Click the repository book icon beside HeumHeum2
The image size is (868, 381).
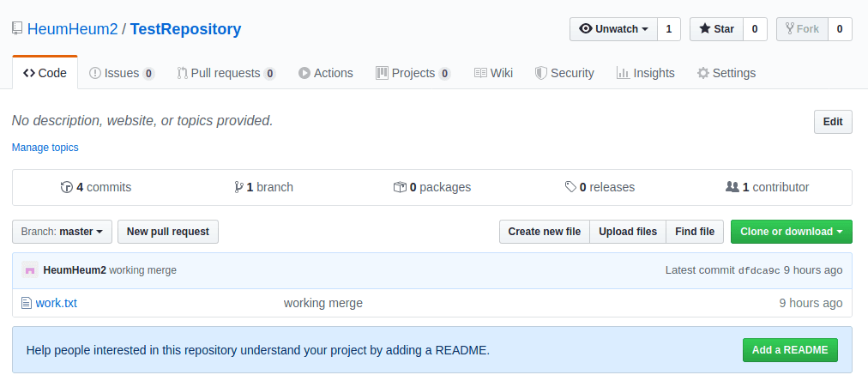[x=17, y=28]
